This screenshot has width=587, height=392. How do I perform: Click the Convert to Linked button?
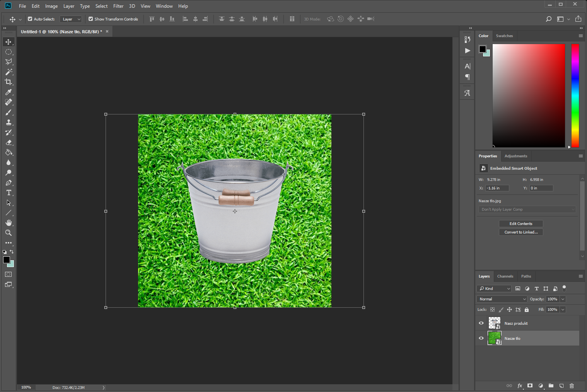click(x=521, y=232)
